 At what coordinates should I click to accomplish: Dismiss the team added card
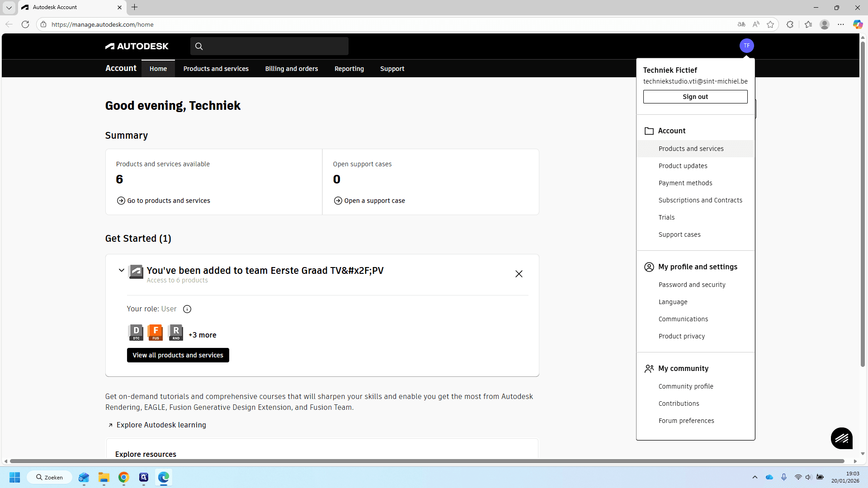coord(519,274)
